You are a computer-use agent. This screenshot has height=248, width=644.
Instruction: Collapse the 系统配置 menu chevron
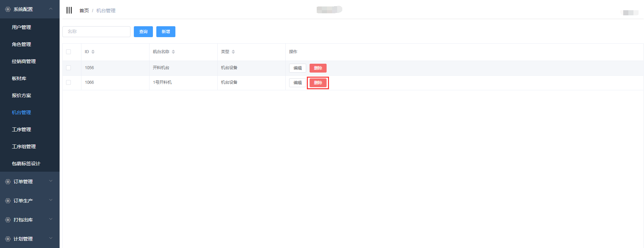[51, 9]
